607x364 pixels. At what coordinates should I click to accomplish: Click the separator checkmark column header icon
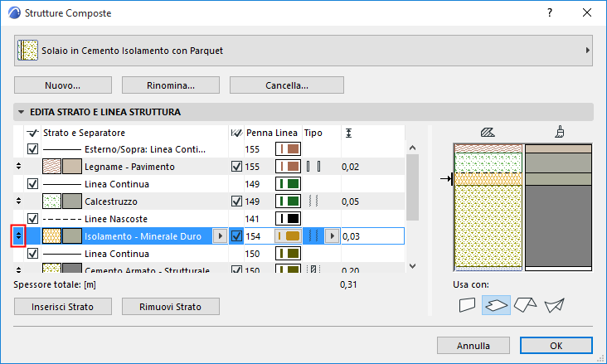click(32, 133)
